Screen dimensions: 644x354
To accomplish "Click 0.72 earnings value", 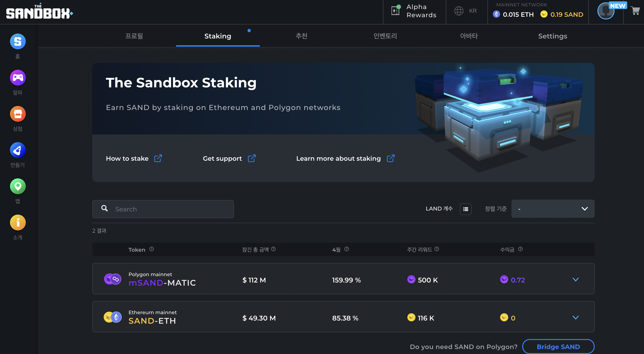I will (518, 280).
